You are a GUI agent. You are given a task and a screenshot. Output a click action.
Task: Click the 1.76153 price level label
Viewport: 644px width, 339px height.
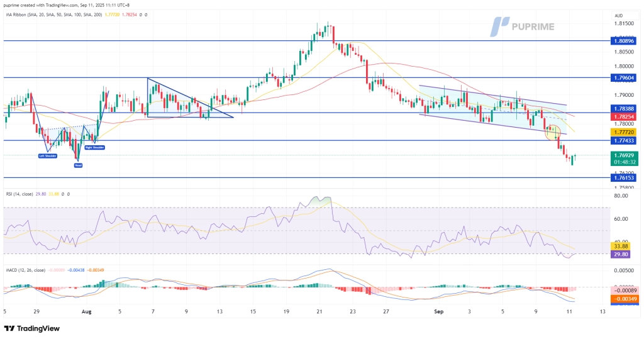tap(624, 178)
